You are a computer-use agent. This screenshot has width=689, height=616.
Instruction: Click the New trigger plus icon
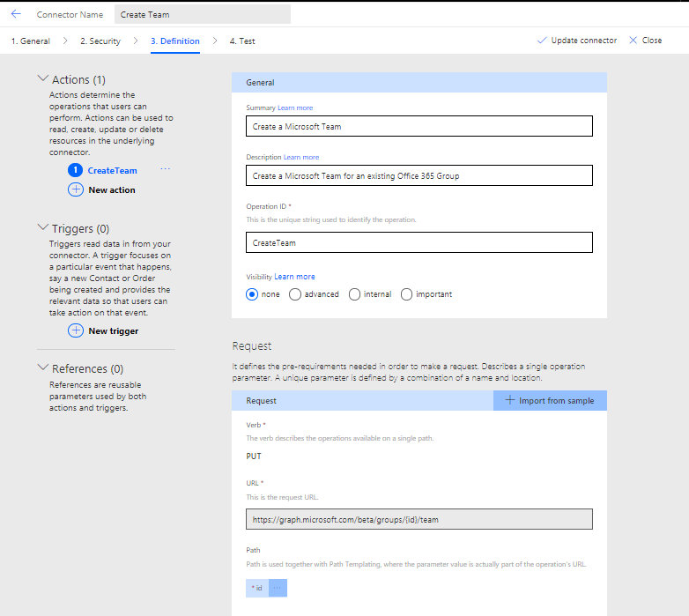click(x=76, y=330)
